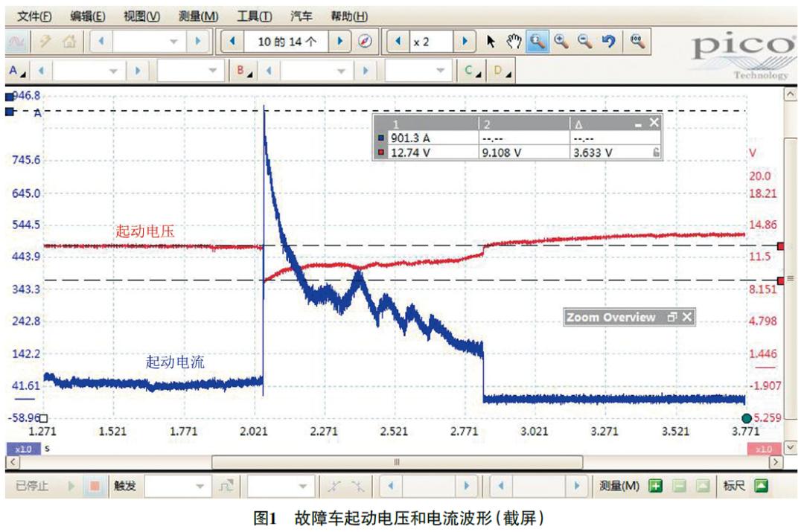Click the horizontal scrollbar thumb

[x=397, y=462]
